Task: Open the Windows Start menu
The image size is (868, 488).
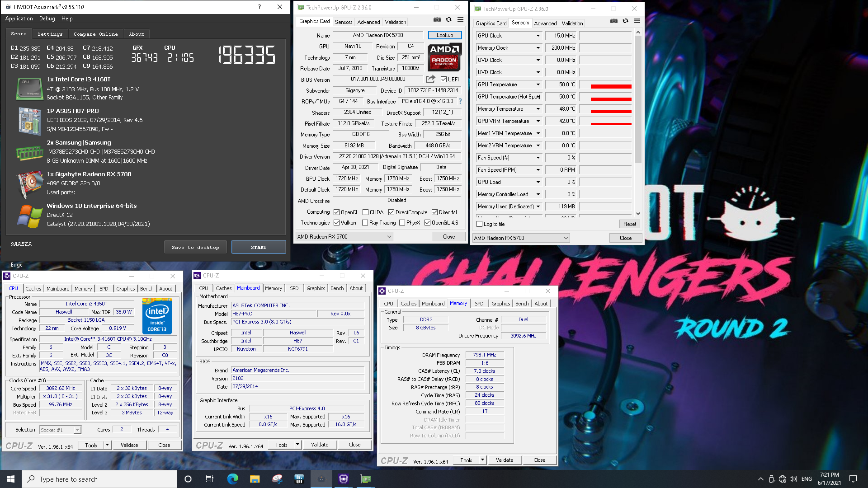Action: coord(11,479)
